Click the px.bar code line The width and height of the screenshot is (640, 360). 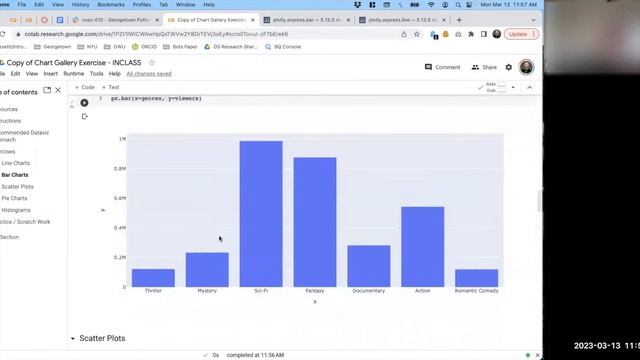[156, 98]
